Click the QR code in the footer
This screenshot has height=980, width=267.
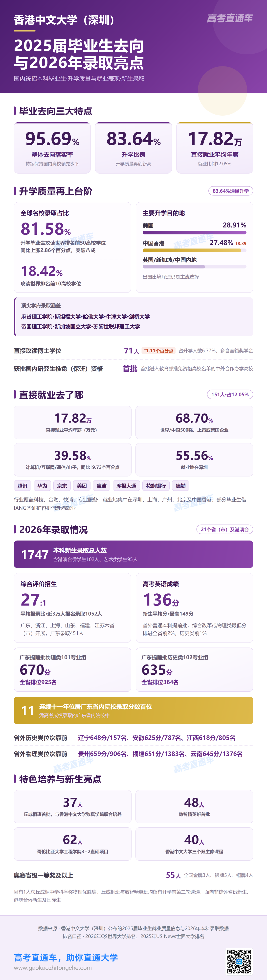tap(239, 961)
